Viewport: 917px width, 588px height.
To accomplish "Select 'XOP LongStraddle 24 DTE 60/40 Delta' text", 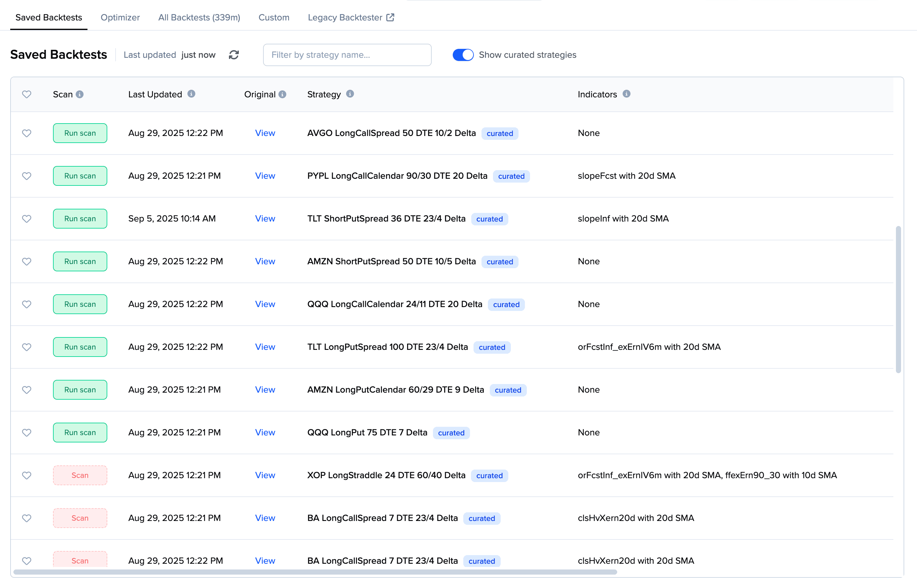I will tap(387, 475).
